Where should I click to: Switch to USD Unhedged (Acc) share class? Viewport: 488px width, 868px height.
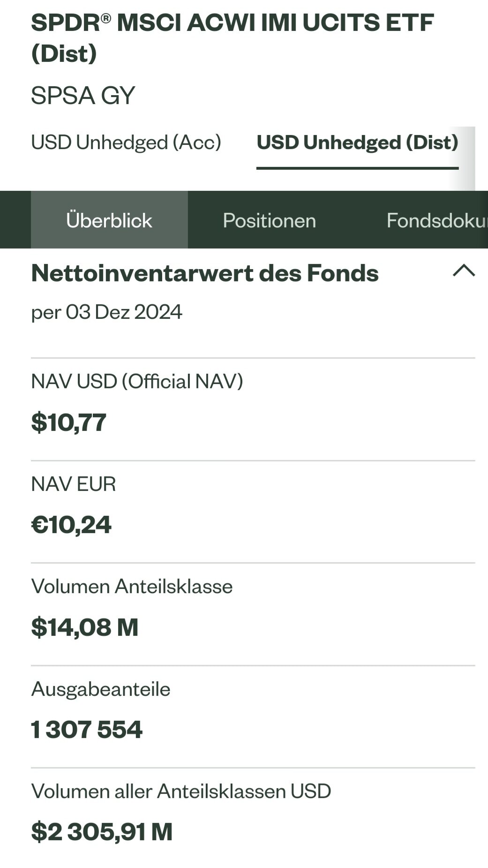pyautogui.click(x=126, y=143)
